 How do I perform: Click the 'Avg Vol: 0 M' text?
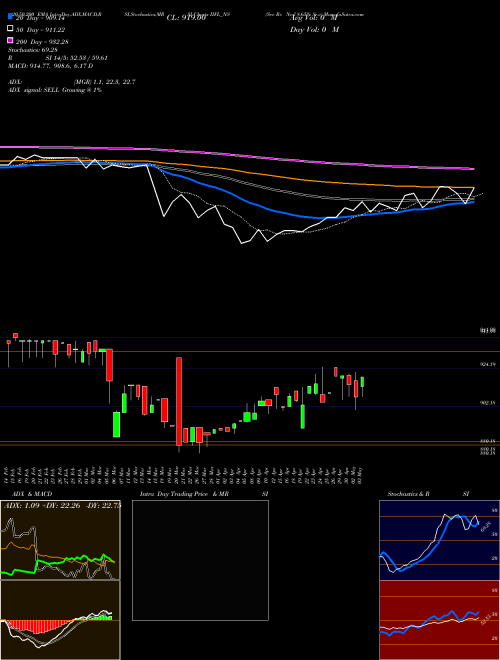314,18
